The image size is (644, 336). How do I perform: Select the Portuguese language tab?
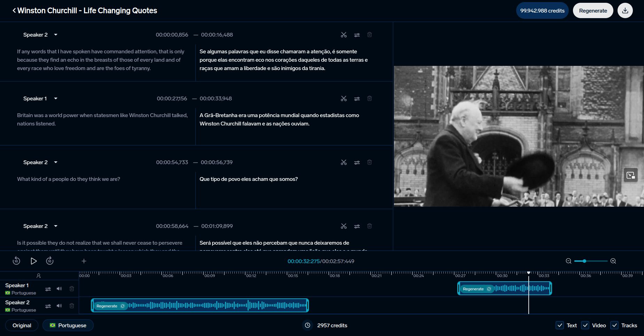(68, 325)
